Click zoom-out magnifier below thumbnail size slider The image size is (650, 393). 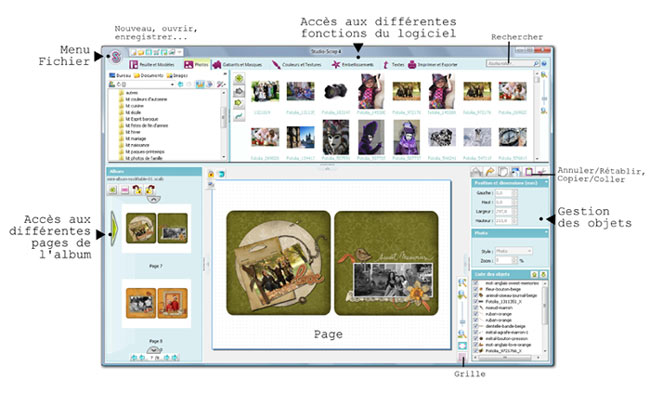(x=544, y=111)
